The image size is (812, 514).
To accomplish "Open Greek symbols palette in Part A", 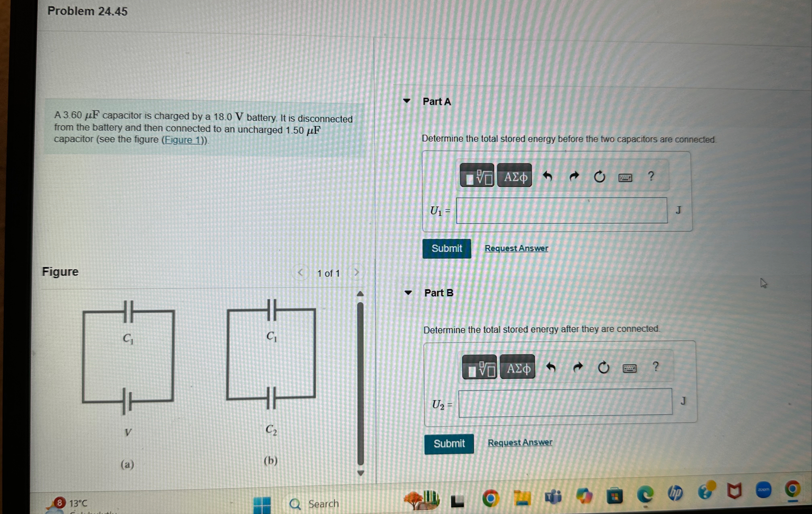I will click(x=515, y=177).
